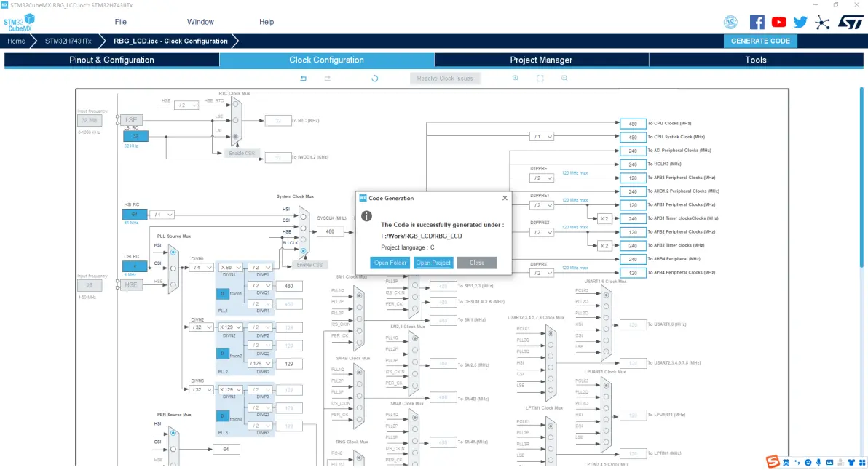
Task: Select CSI in the System Clock Mux
Action: click(x=304, y=228)
